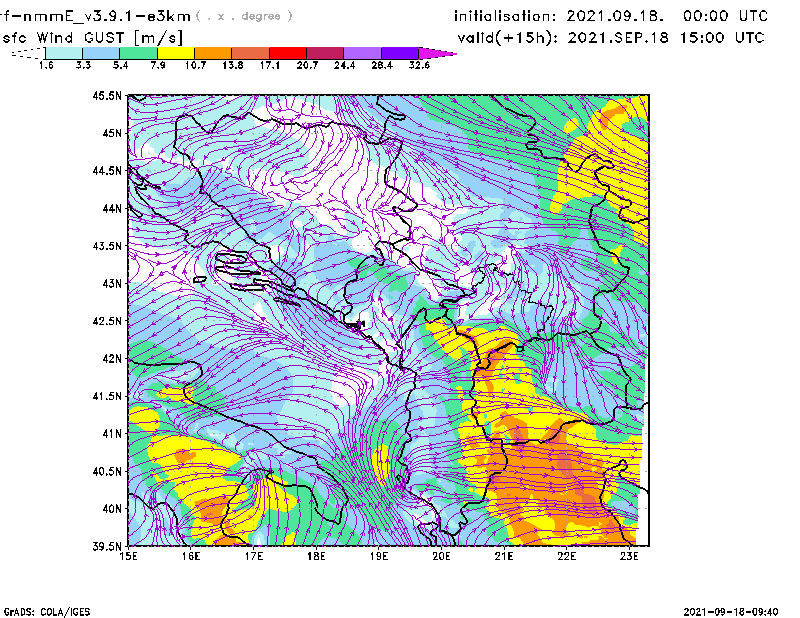Click the "19E" longitude label
This screenshot has width=800, height=618.
coord(379,556)
